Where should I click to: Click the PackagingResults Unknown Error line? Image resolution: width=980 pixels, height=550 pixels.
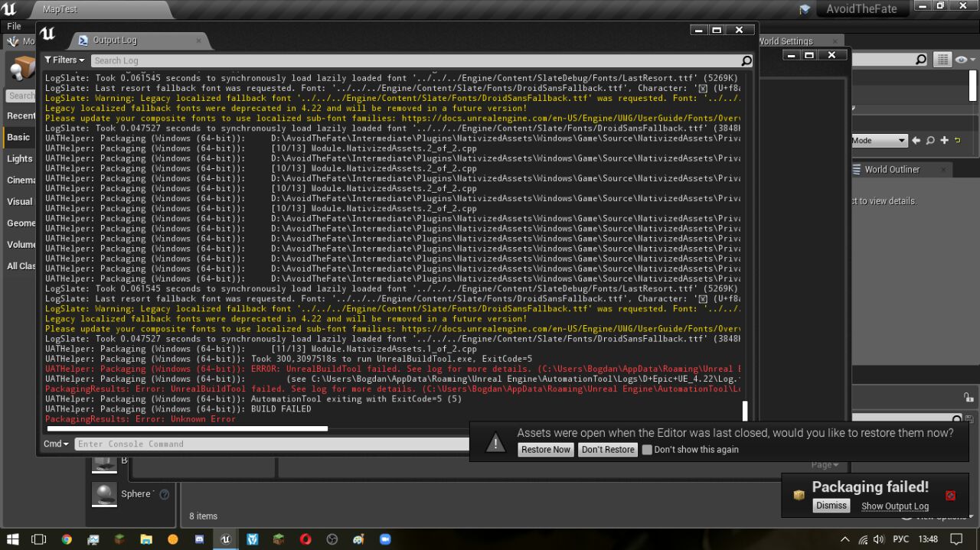(141, 419)
